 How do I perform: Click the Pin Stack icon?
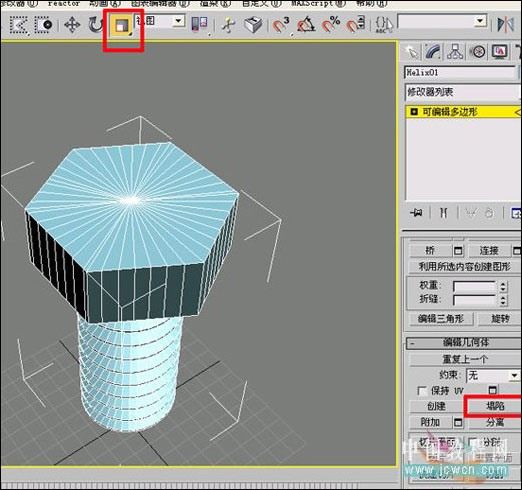pyautogui.click(x=417, y=212)
